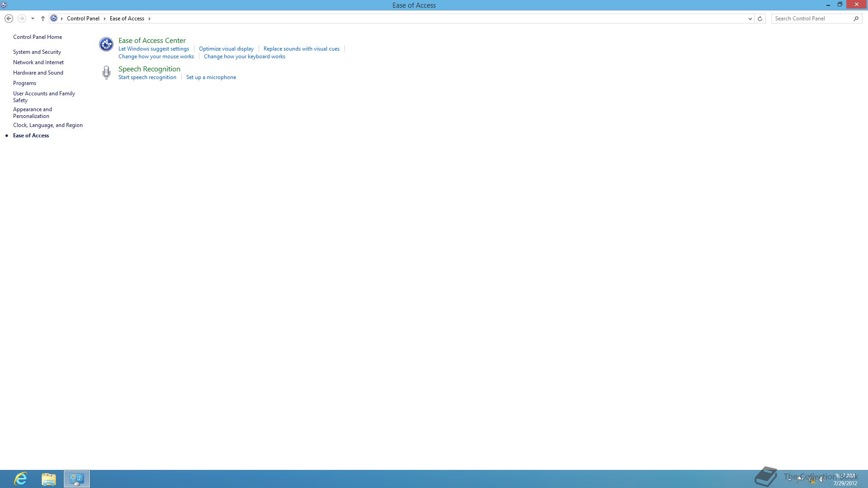The height and width of the screenshot is (488, 868).
Task: Open Change how your mouse works
Action: coord(156,56)
